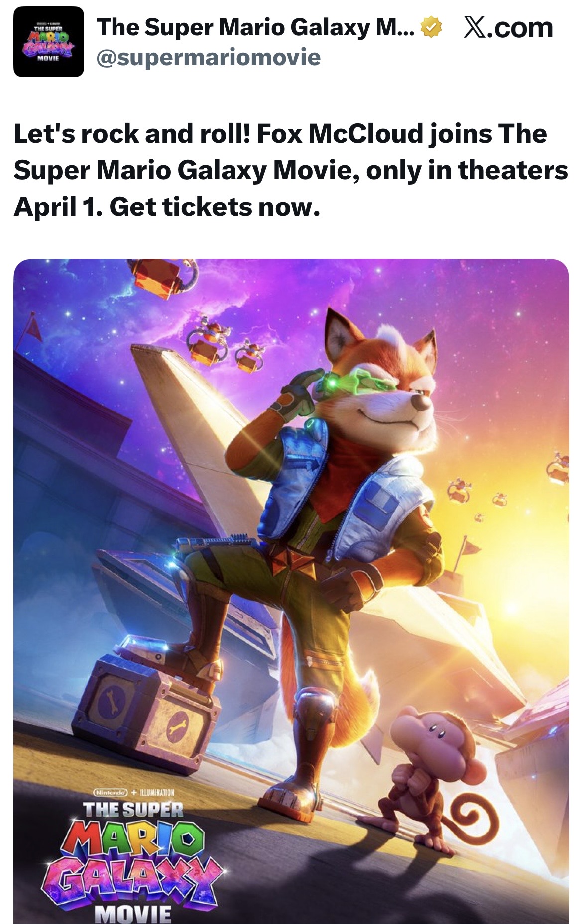This screenshot has height=924, width=582.
Task: Open the supermariomovie profile avatar
Action: click(48, 42)
